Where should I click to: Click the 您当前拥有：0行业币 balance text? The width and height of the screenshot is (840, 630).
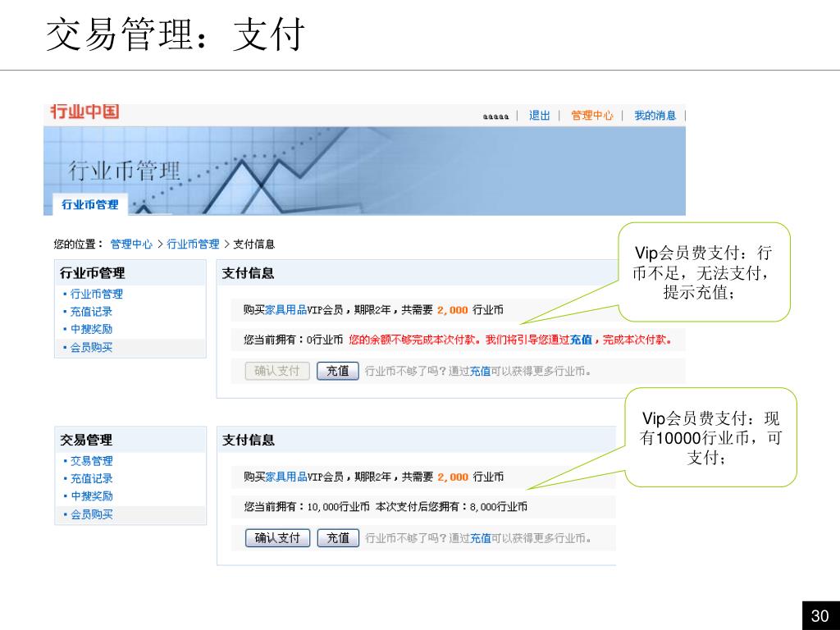(x=293, y=340)
